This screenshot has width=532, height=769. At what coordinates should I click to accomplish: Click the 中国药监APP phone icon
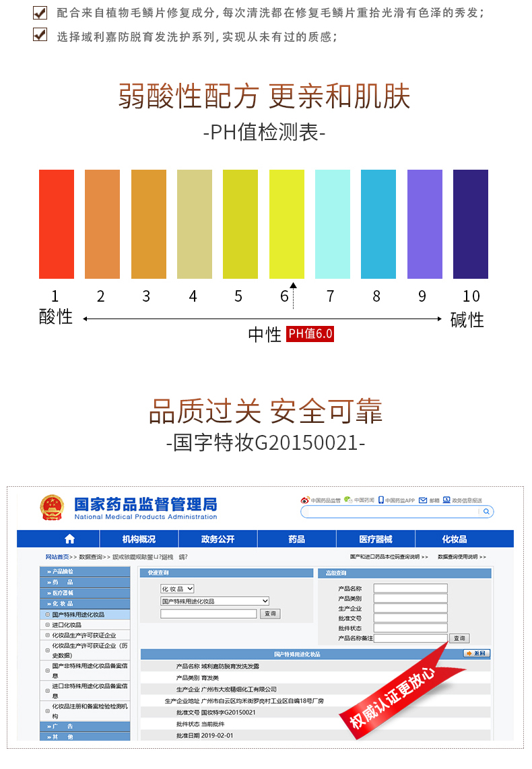(381, 500)
